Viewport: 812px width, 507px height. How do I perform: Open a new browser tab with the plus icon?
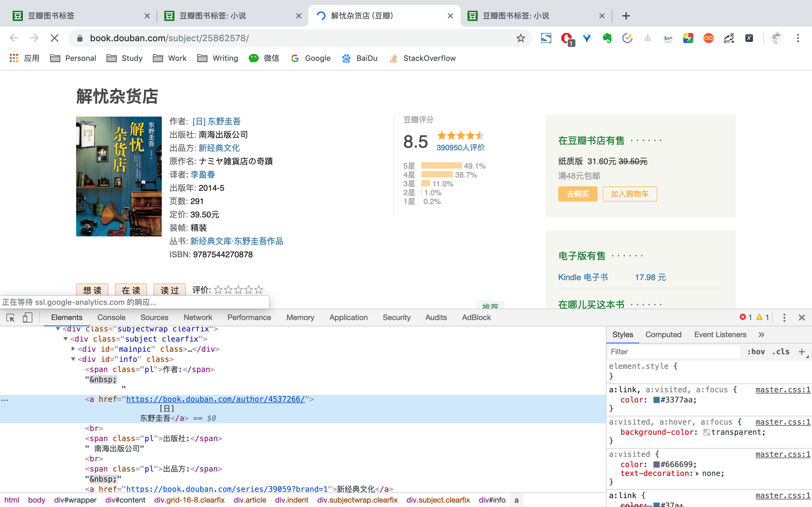tap(626, 16)
